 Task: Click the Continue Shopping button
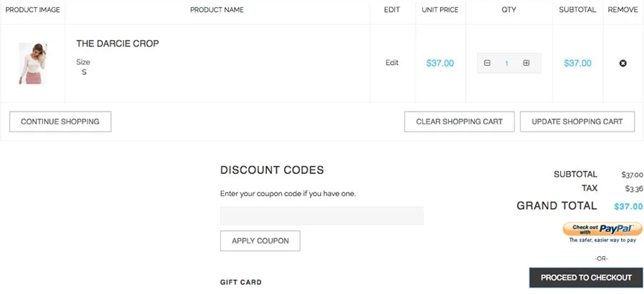tap(60, 122)
